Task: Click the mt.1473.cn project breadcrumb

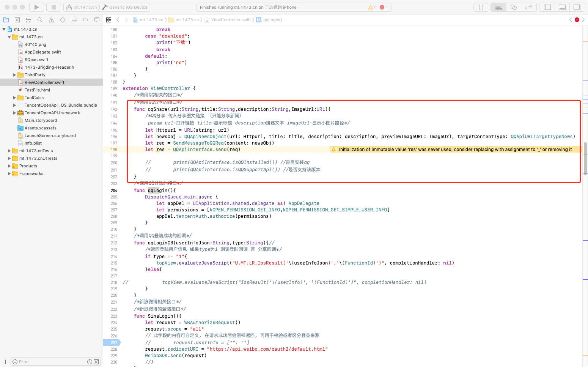Action: tap(148, 20)
